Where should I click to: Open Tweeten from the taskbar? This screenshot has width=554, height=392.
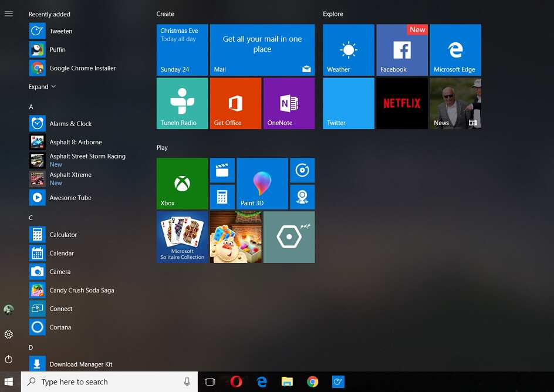[338, 382]
